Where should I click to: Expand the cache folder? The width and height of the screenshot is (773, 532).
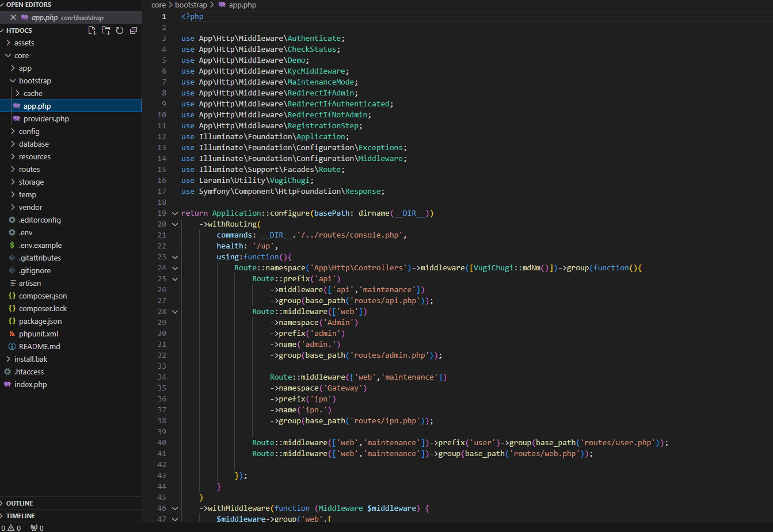[17, 93]
